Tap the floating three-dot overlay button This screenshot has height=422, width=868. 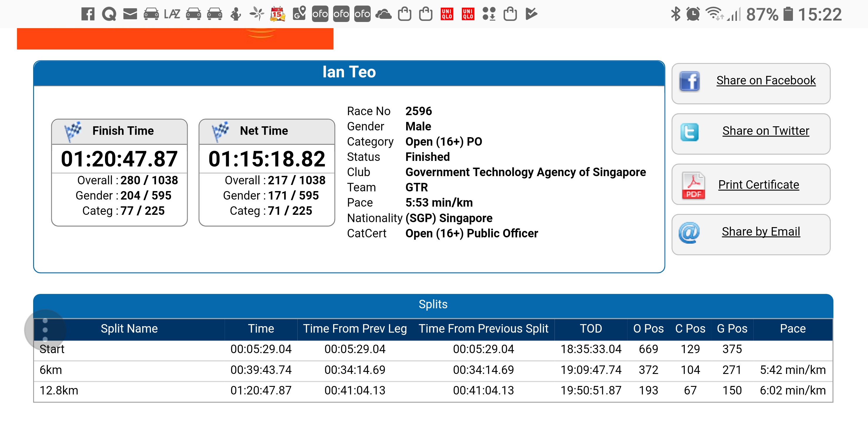point(45,329)
